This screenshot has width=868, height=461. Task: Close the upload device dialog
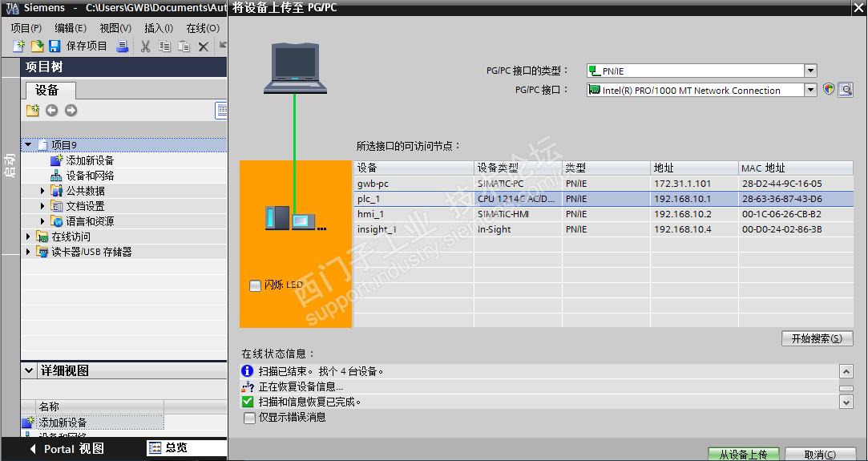(x=858, y=7)
